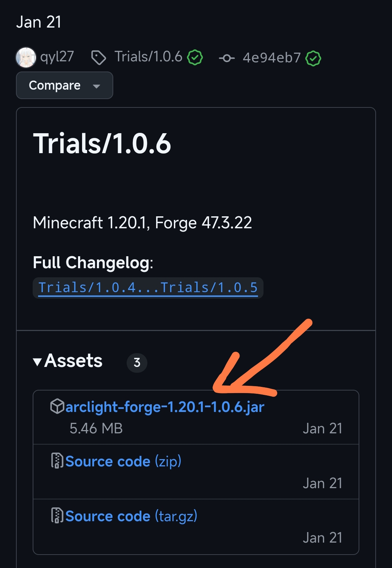The image size is (392, 568).
Task: Open the Trials/1.0.6 release title
Action: 102,143
